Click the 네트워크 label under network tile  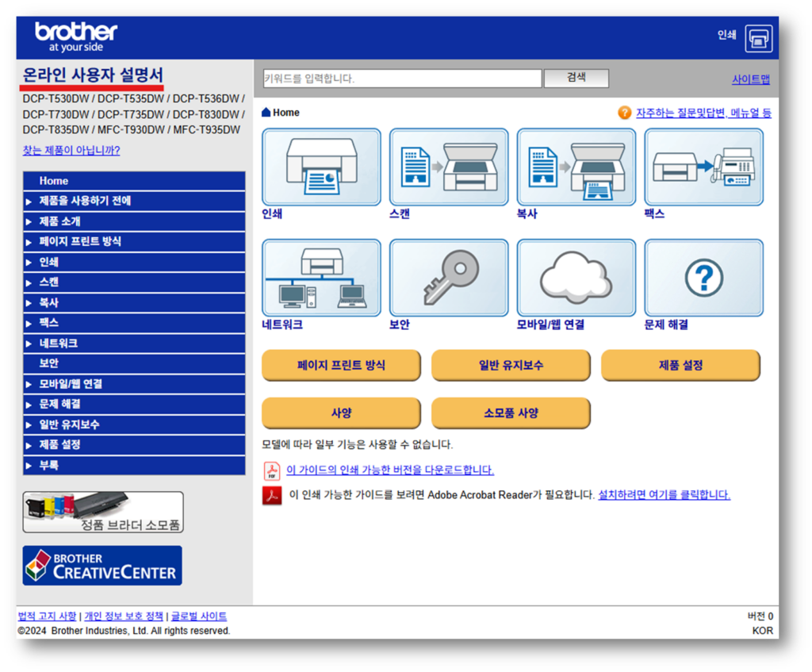tap(282, 324)
